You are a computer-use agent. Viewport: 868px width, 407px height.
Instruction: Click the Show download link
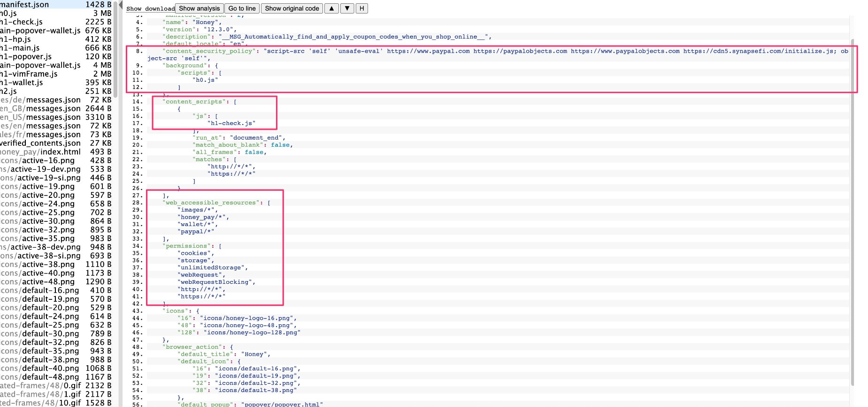150,8
